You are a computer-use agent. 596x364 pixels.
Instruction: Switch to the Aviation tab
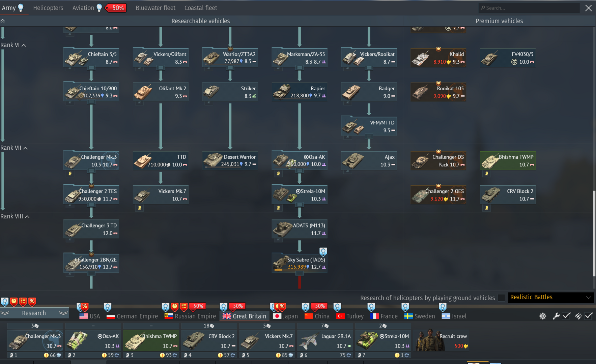tap(83, 8)
